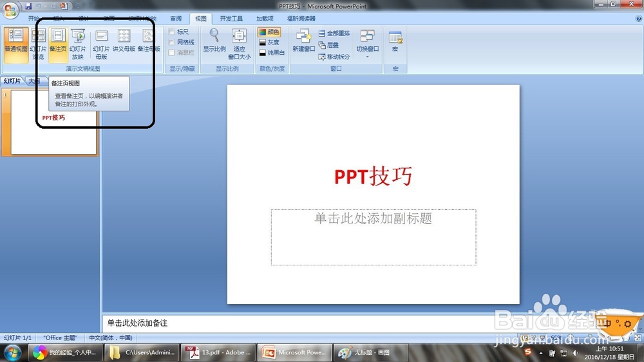Open PowerPoint Help question mark icon

point(639,19)
